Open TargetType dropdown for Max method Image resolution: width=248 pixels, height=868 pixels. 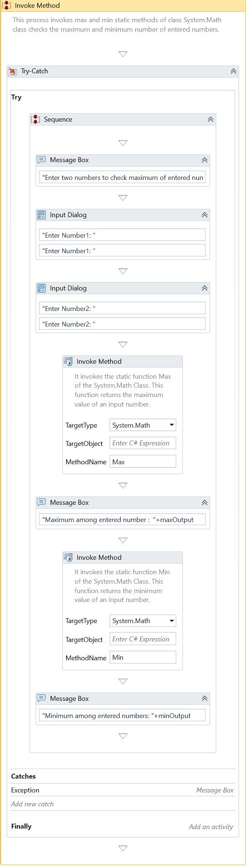click(172, 425)
